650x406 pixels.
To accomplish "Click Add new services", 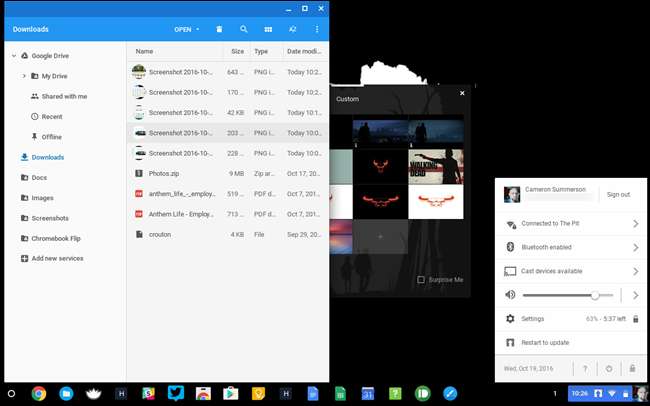I will [x=57, y=258].
